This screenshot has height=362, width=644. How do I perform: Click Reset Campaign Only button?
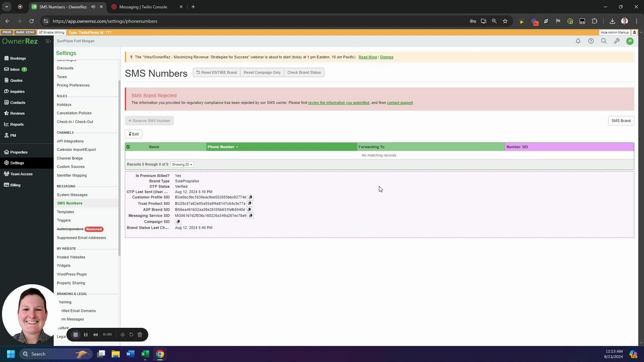262,72
